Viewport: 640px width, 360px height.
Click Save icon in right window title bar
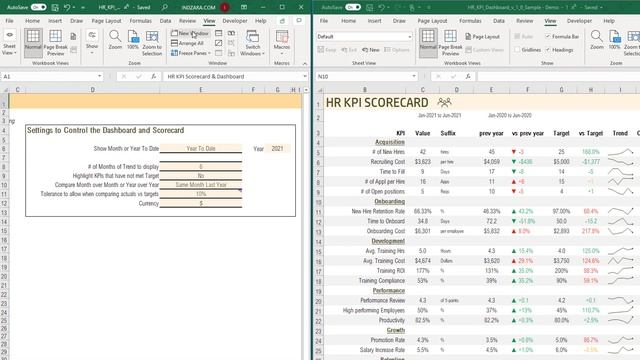(x=369, y=7)
